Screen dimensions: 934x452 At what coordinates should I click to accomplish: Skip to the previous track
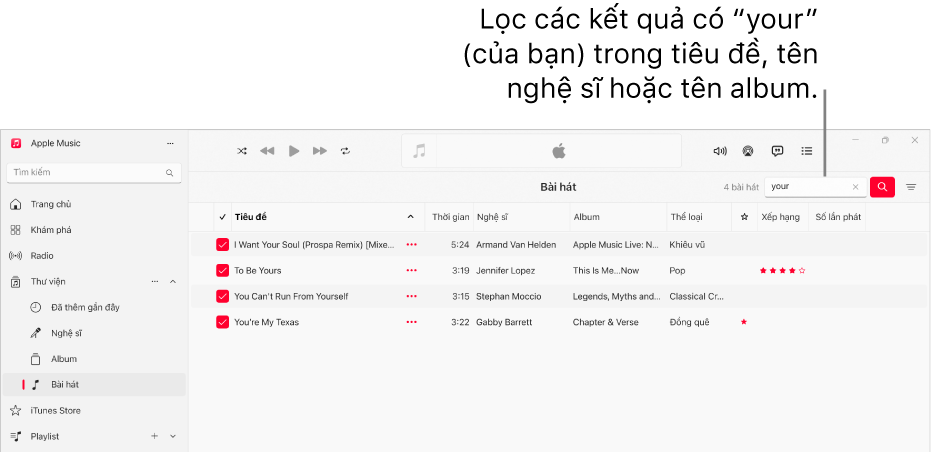(x=267, y=151)
